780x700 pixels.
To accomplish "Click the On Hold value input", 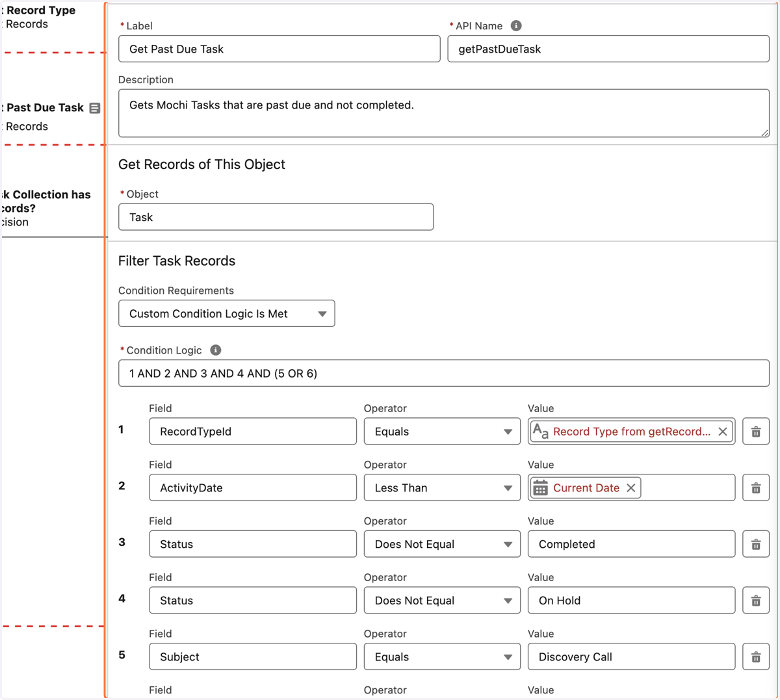I will click(x=631, y=601).
